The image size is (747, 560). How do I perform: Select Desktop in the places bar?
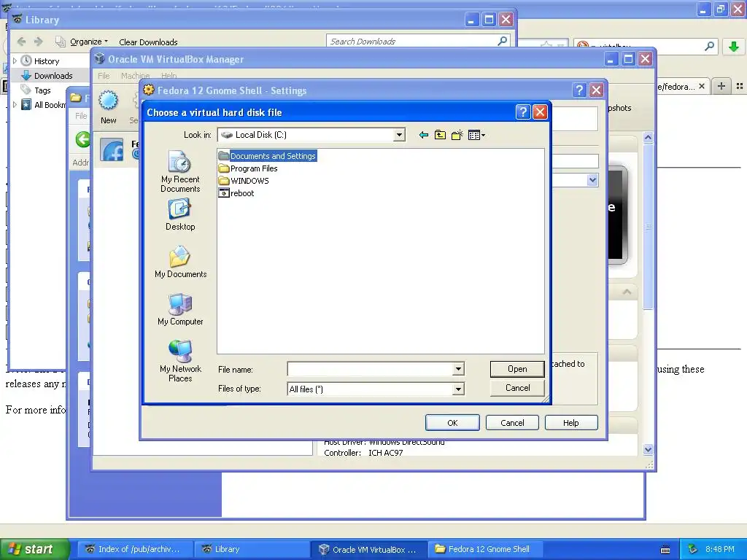click(180, 215)
